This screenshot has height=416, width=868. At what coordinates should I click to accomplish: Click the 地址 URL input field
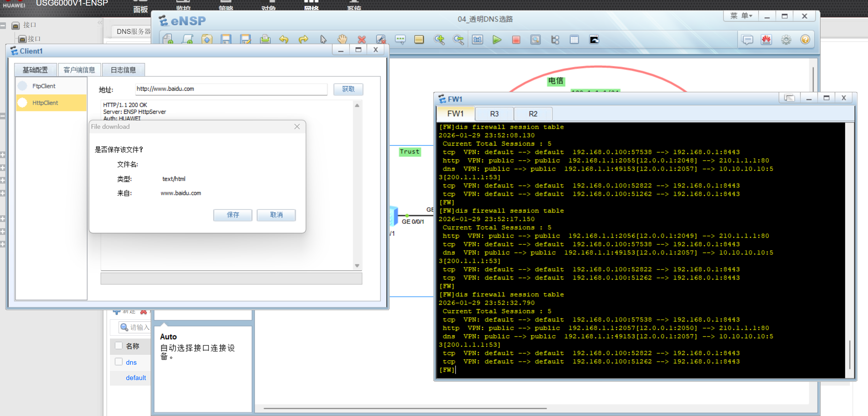click(x=231, y=89)
